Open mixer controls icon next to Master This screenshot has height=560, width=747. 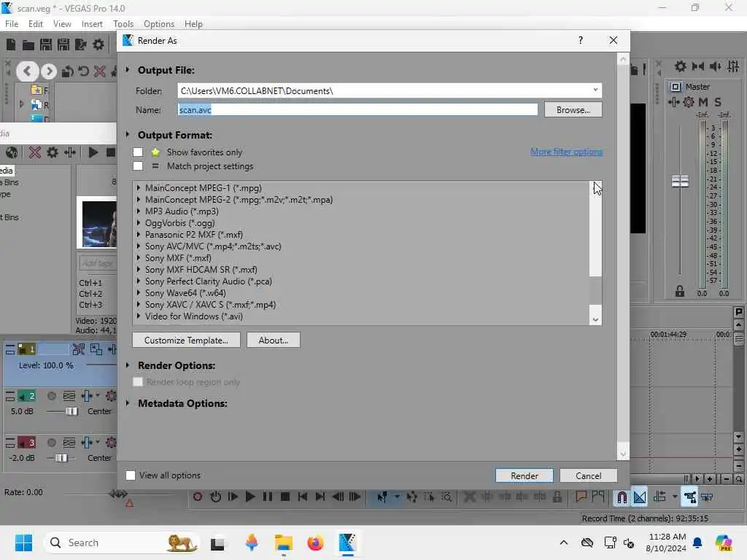coord(734,66)
